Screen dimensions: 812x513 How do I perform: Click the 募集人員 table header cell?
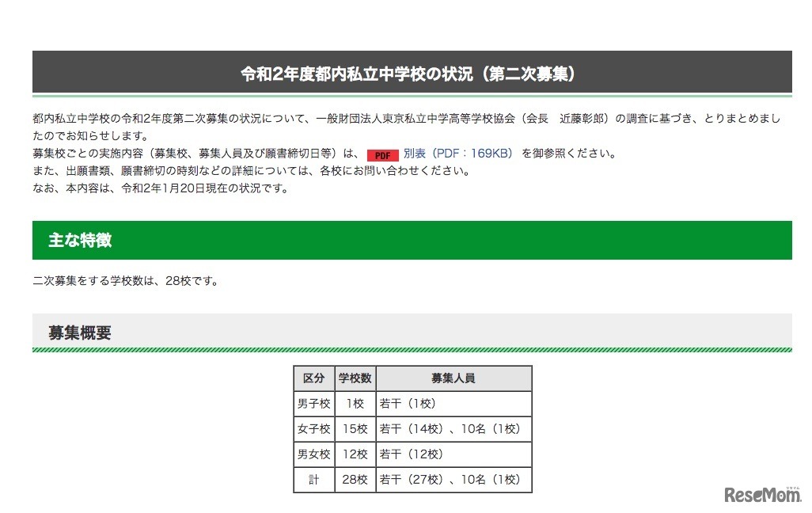click(x=453, y=378)
